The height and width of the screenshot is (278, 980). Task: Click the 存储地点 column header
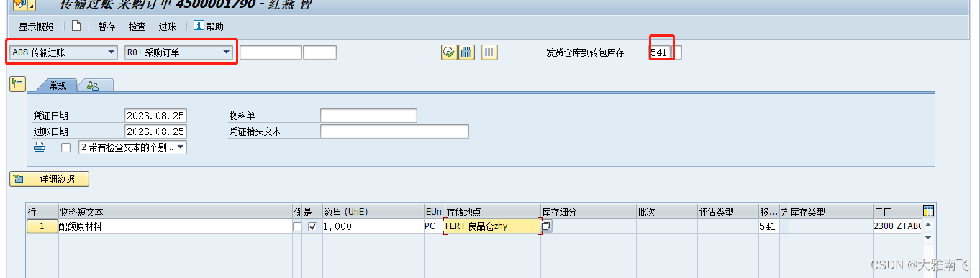coord(493,212)
